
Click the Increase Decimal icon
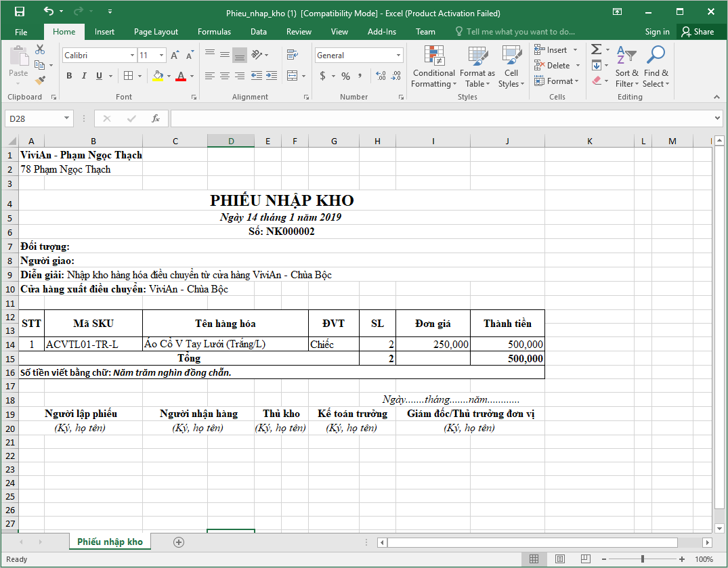(x=381, y=76)
